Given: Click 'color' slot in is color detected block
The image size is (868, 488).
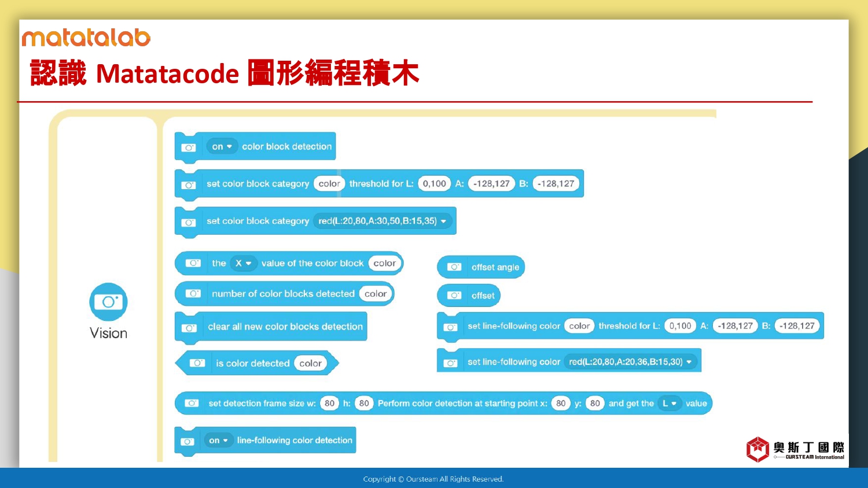Looking at the screenshot, I should (311, 363).
